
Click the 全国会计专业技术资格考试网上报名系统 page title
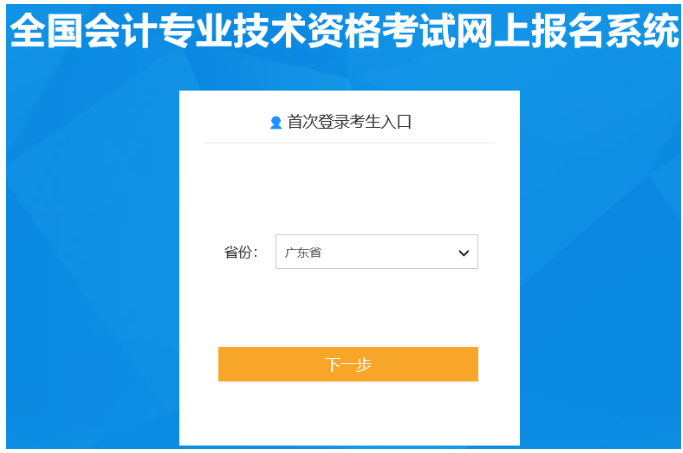344,30
